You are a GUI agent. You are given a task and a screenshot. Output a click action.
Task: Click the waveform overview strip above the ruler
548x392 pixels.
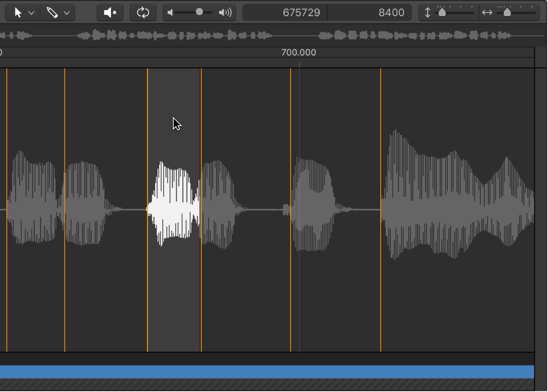[x=252, y=35]
